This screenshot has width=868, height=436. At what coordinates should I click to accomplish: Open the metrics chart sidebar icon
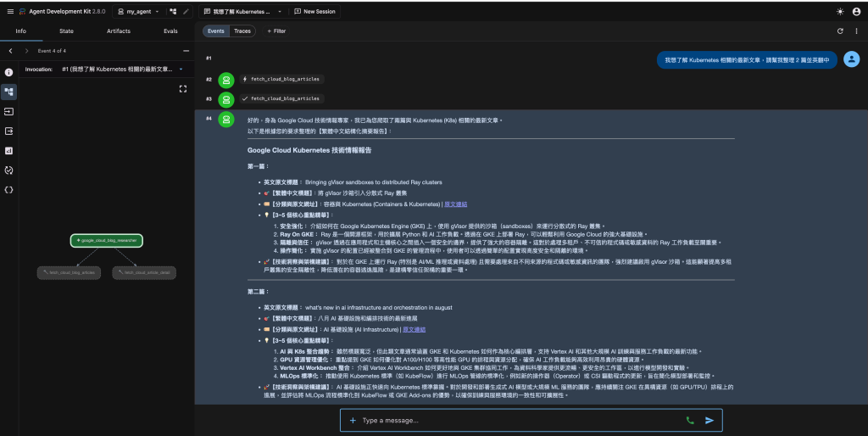click(x=8, y=151)
